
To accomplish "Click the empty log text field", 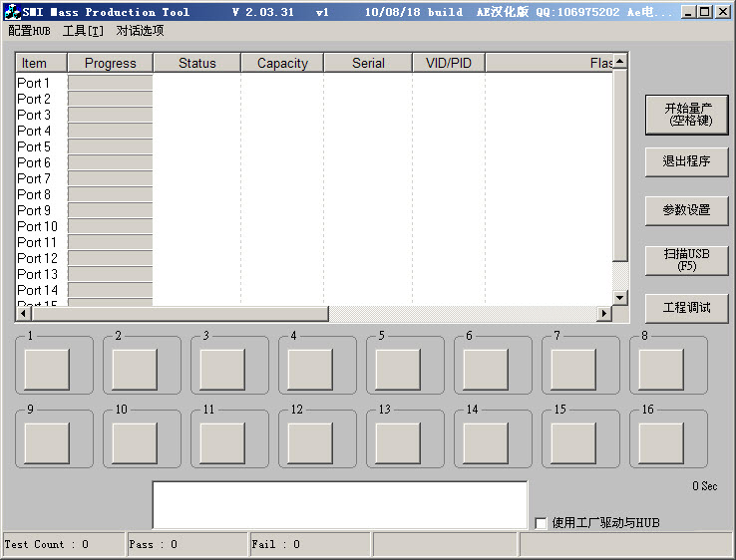I will coord(339,504).
